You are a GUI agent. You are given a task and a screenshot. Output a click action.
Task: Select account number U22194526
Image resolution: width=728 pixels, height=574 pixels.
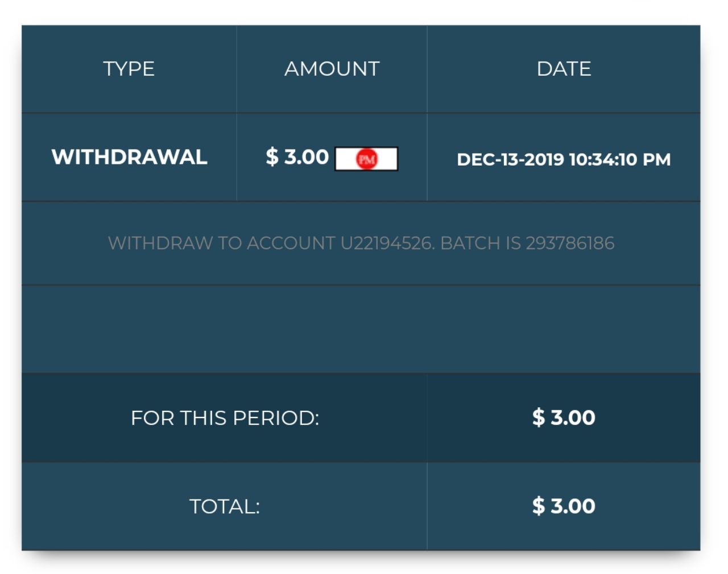tap(387, 243)
